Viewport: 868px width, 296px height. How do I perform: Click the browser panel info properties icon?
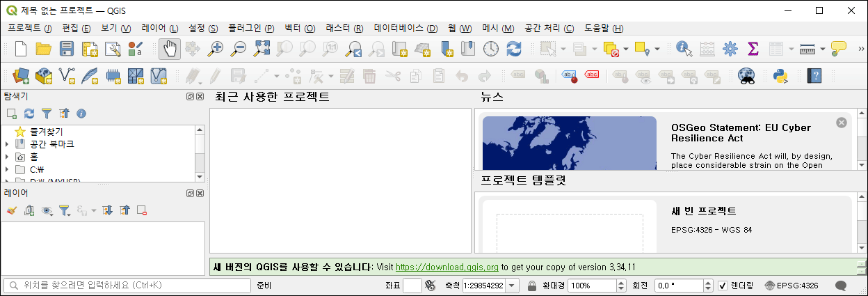point(81,113)
